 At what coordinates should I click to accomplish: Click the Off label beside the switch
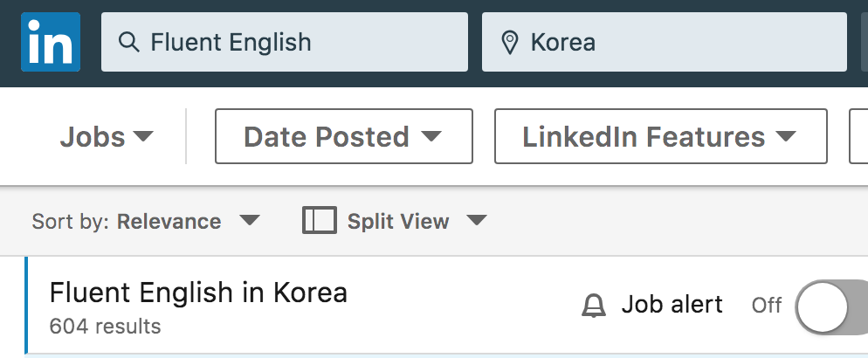click(766, 306)
